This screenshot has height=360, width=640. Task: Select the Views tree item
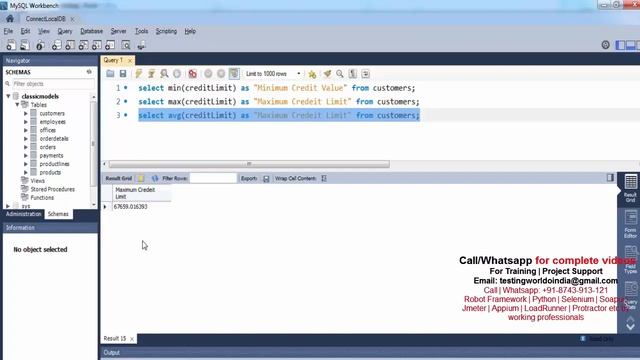click(38, 180)
